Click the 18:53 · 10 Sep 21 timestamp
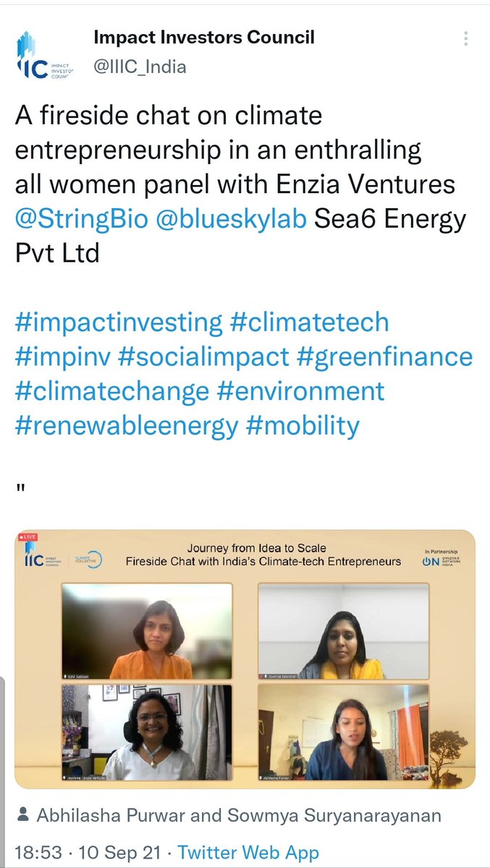Screen dimensions: 490x868 point(85,852)
